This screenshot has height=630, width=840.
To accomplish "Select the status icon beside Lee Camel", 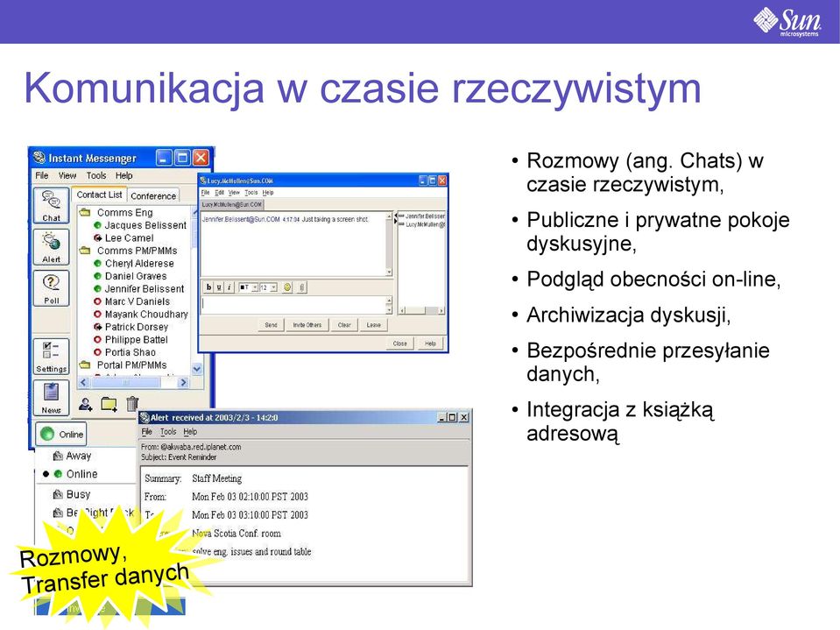I will click(97, 237).
